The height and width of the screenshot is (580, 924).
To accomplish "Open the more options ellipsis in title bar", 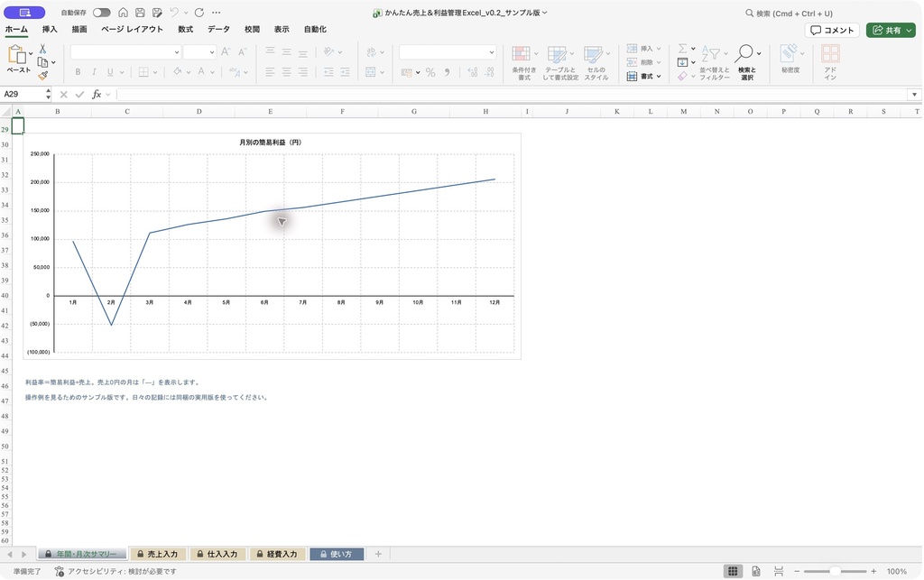I will [217, 13].
